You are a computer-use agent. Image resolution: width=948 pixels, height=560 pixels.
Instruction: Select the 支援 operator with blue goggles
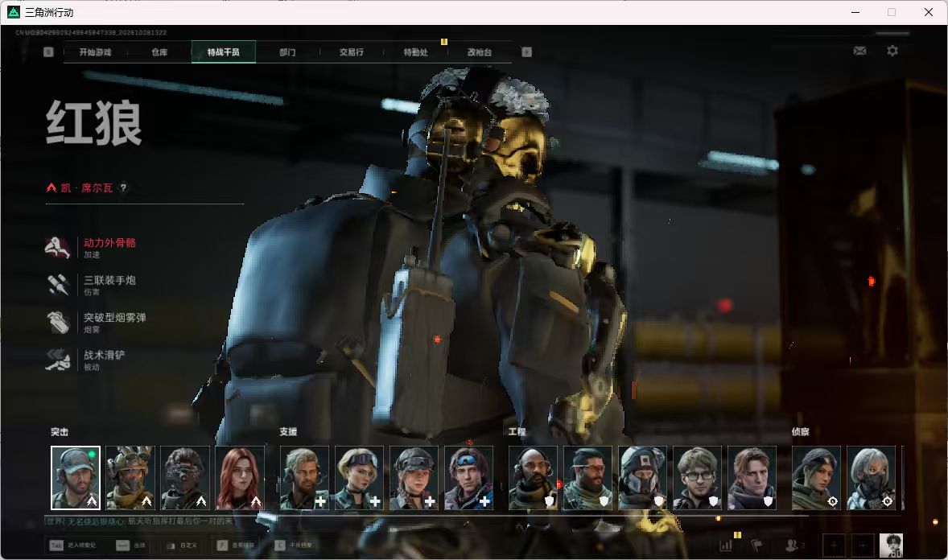coord(468,478)
